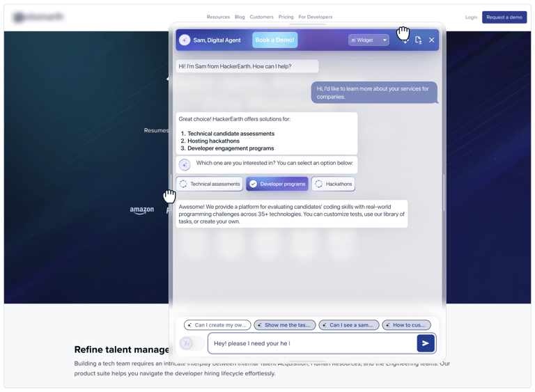Image resolution: width=535 pixels, height=392 pixels.
Task: Choose the 'Show me the tas...' suggestion
Action: tap(285, 325)
